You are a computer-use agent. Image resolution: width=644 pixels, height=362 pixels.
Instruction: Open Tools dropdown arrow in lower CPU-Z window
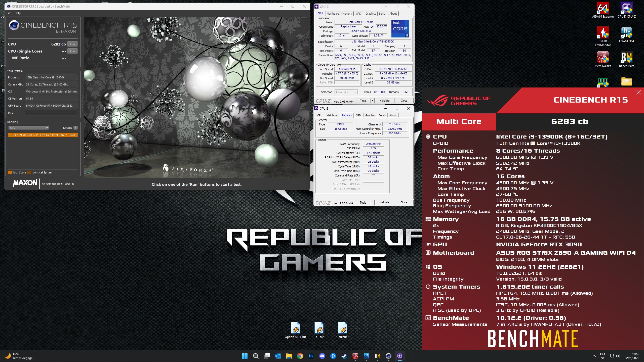372,202
